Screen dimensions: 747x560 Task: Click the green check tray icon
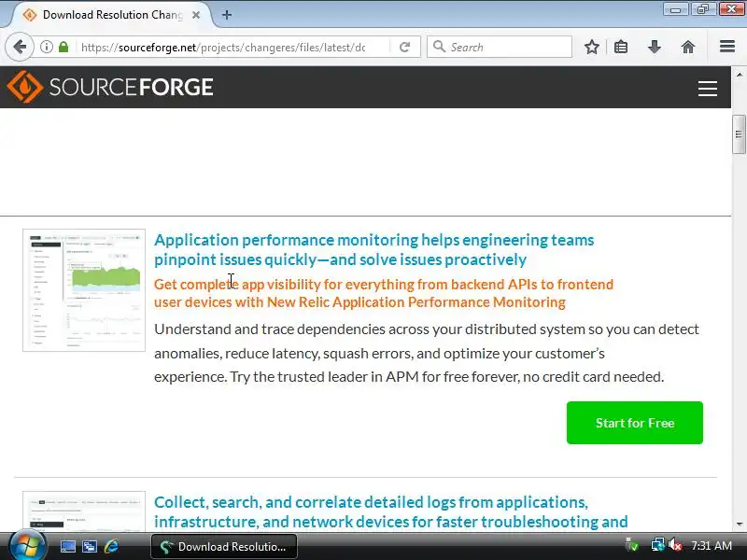click(x=633, y=545)
